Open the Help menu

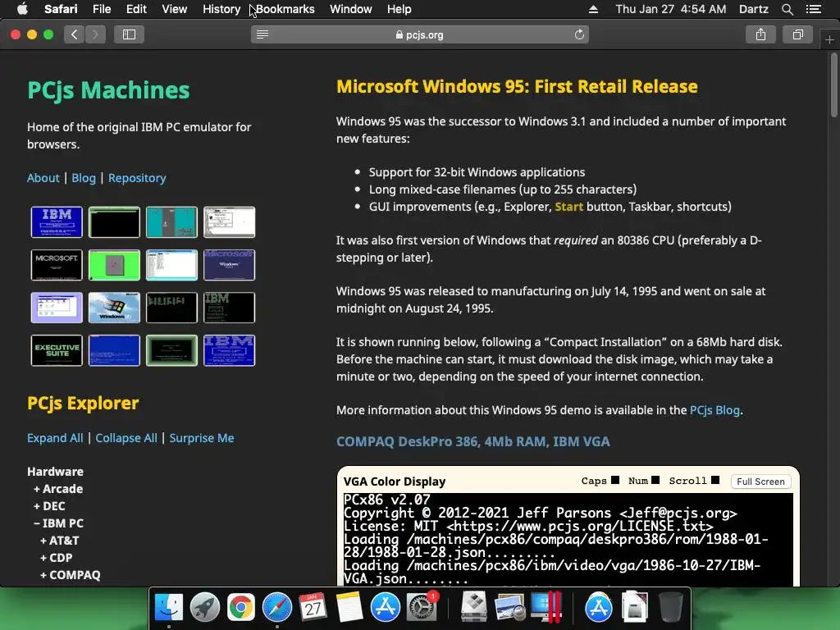(399, 9)
